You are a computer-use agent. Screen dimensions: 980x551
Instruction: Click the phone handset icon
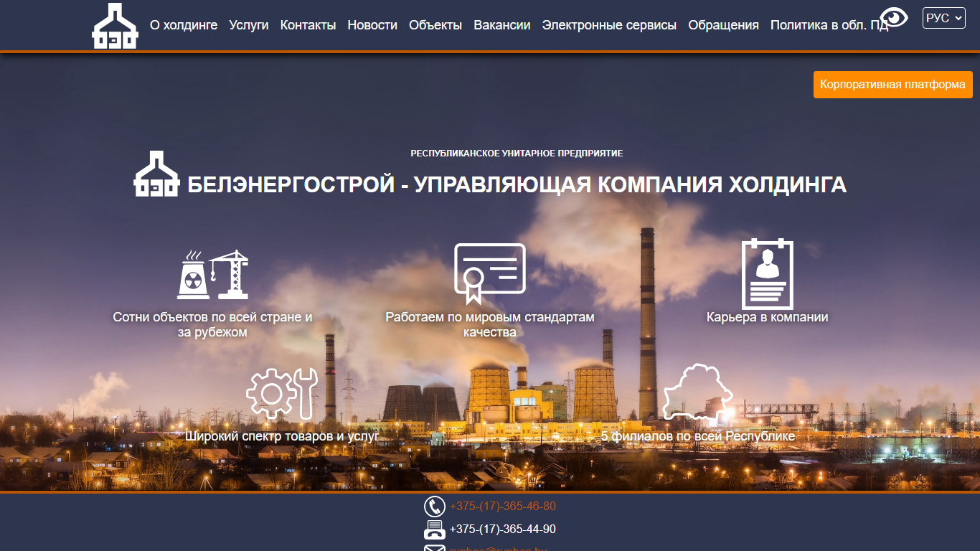click(435, 507)
